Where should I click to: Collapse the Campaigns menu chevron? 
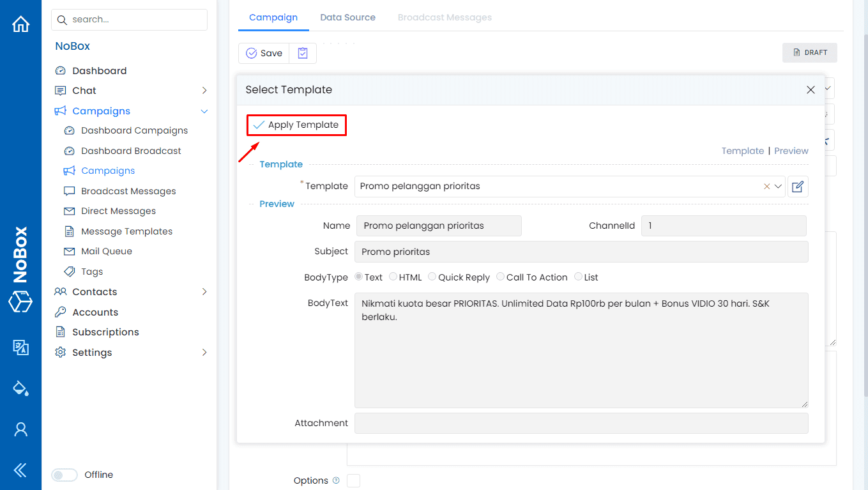pyautogui.click(x=204, y=111)
